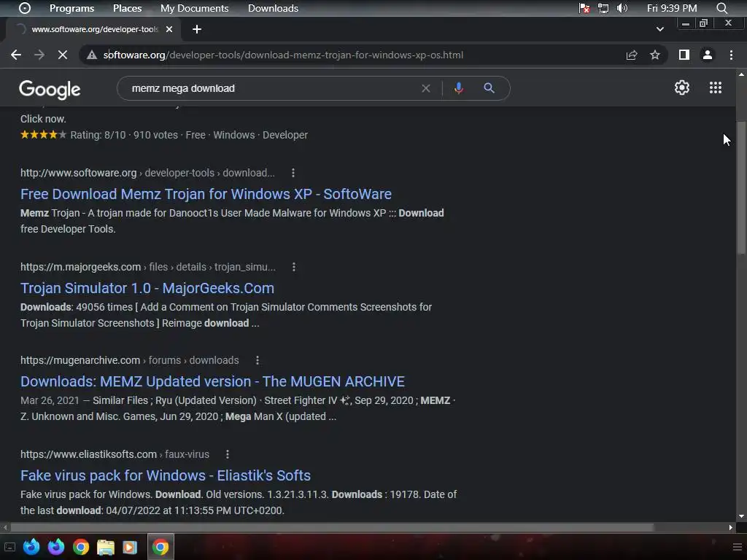Open the media player icon in taskbar
Viewport: 747px width, 560px height.
pyautogui.click(x=130, y=547)
